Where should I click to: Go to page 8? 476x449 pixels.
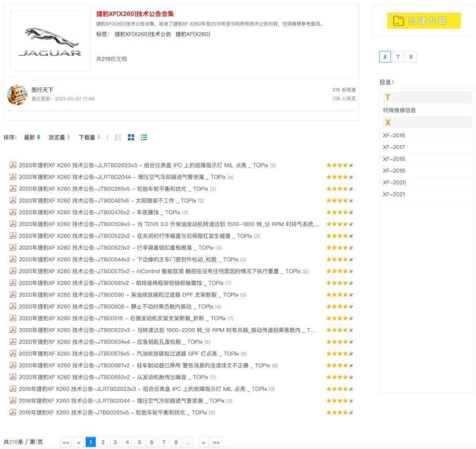(176, 442)
